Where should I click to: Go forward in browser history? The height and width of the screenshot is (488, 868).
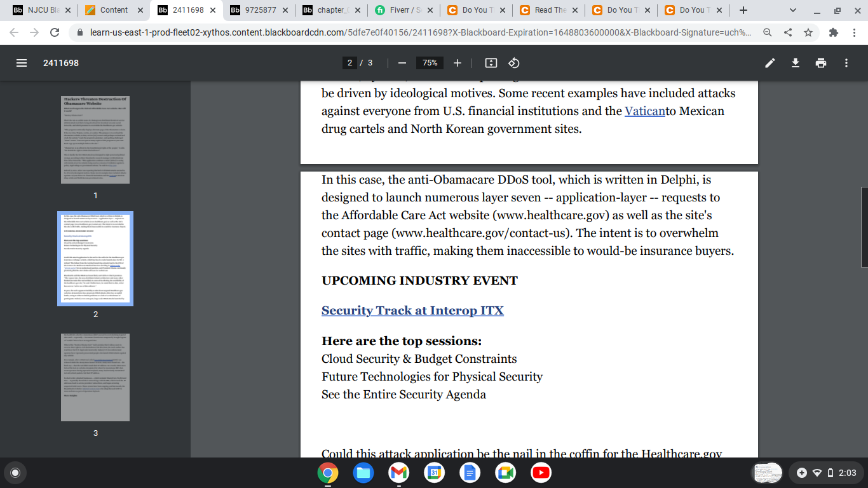(x=34, y=32)
